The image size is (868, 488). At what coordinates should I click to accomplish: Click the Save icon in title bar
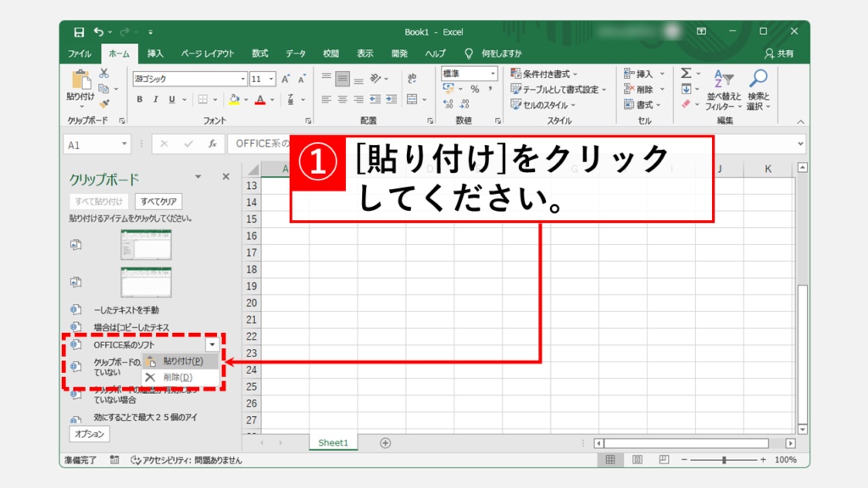point(79,32)
